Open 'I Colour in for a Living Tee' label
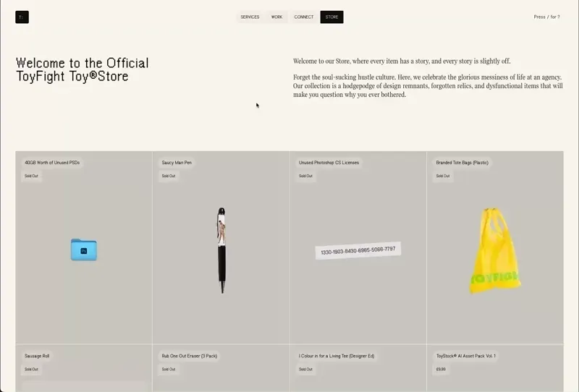The image size is (579, 392). 337,356
